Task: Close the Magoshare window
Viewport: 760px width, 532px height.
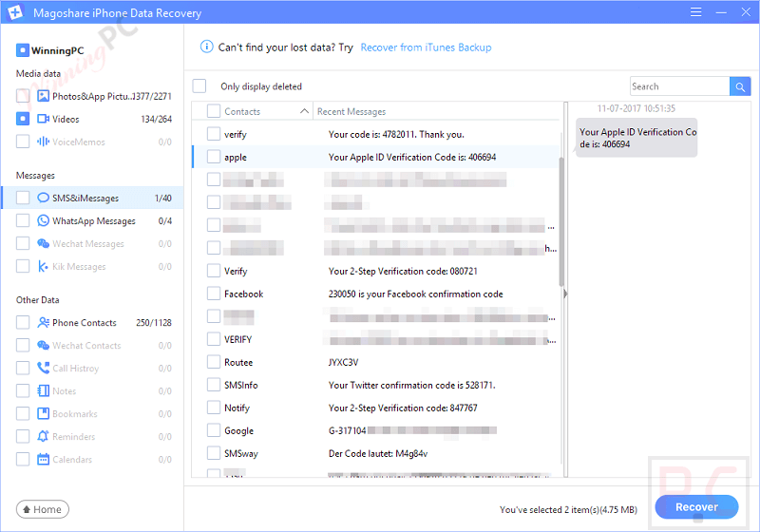Action: (x=746, y=12)
